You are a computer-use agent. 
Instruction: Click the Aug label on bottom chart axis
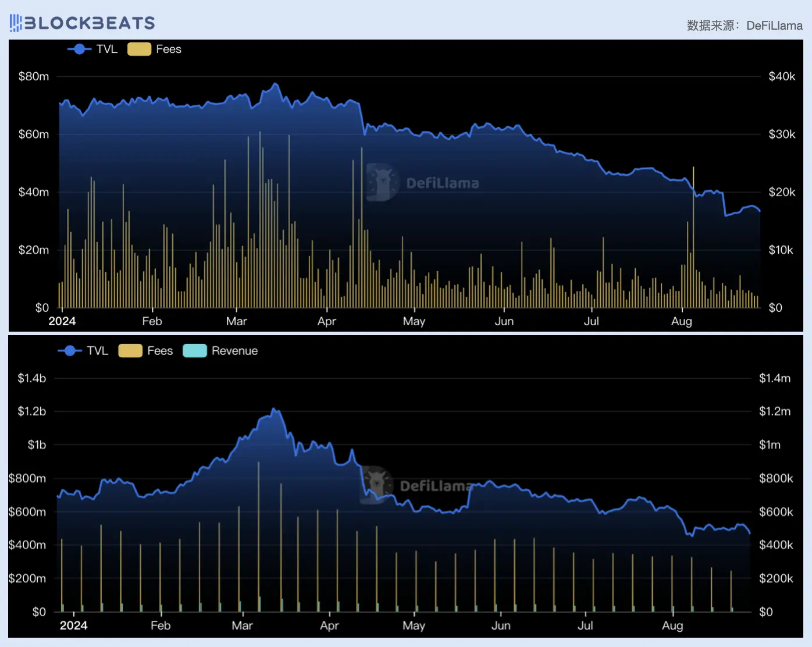tap(672, 625)
